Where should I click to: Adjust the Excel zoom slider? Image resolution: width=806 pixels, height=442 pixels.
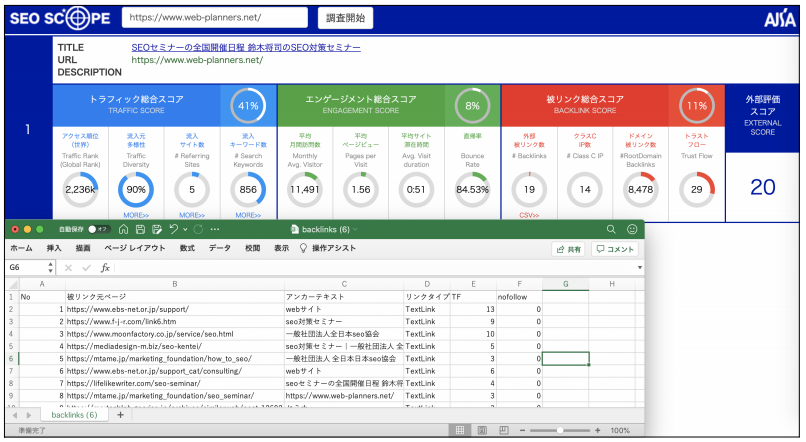560,430
